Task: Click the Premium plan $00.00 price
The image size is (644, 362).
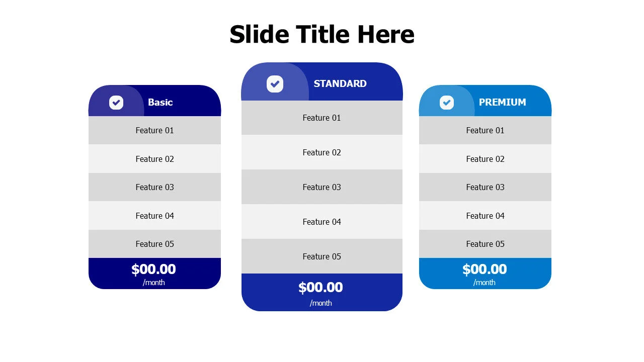Action: 485,269
